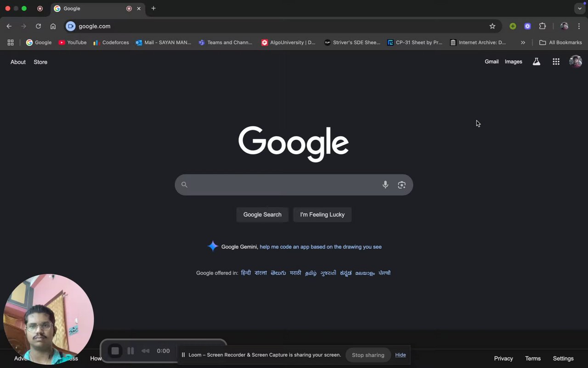Click the About link
Screen dimensions: 588x368
tap(18, 62)
